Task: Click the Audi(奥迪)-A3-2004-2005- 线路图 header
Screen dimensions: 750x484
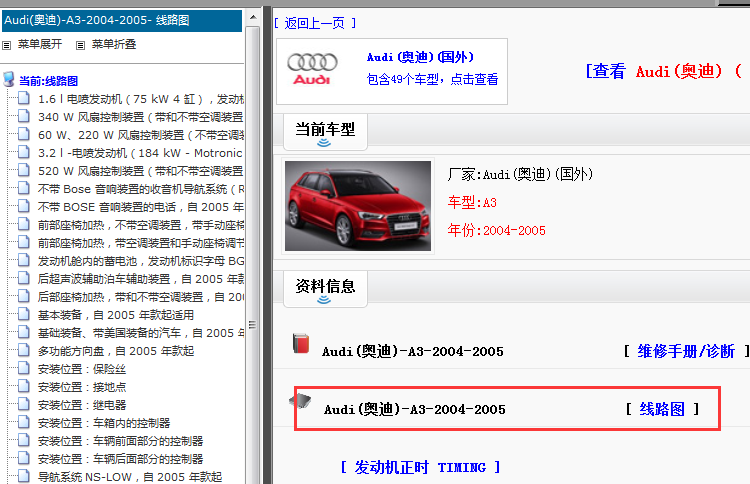Action: pyautogui.click(x=122, y=21)
